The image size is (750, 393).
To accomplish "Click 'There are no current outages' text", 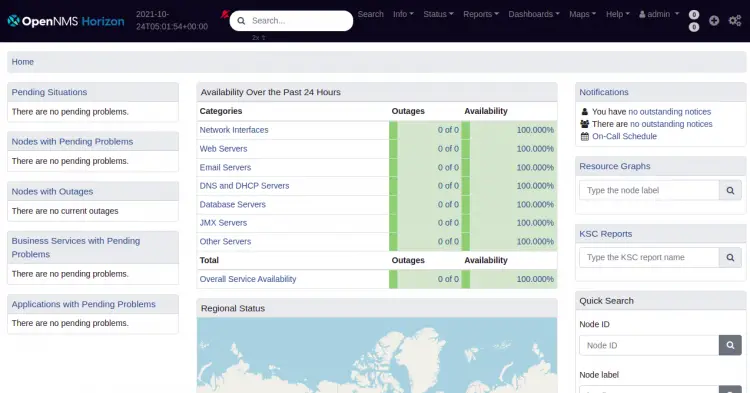I will [x=65, y=211].
